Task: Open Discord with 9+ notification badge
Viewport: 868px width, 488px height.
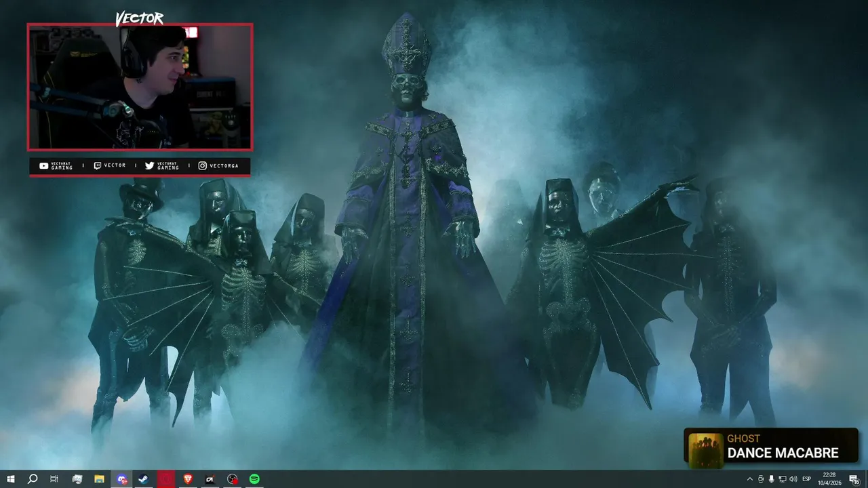Action: (121, 479)
